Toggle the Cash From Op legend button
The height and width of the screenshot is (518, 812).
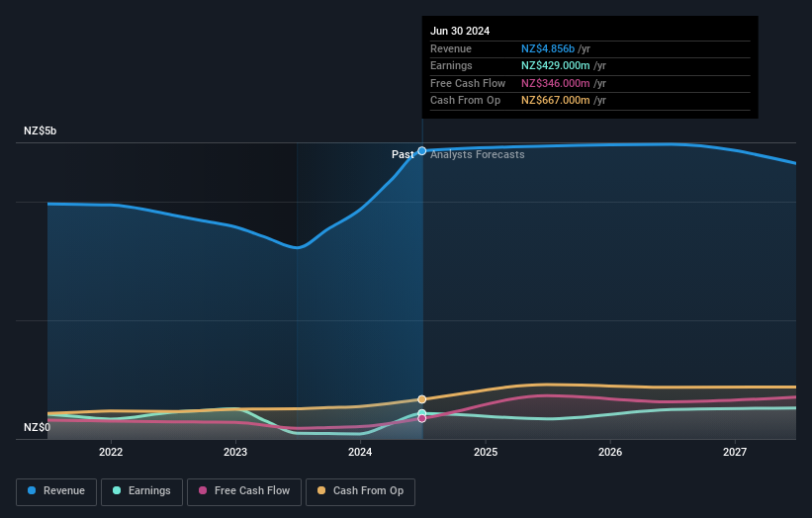click(360, 491)
